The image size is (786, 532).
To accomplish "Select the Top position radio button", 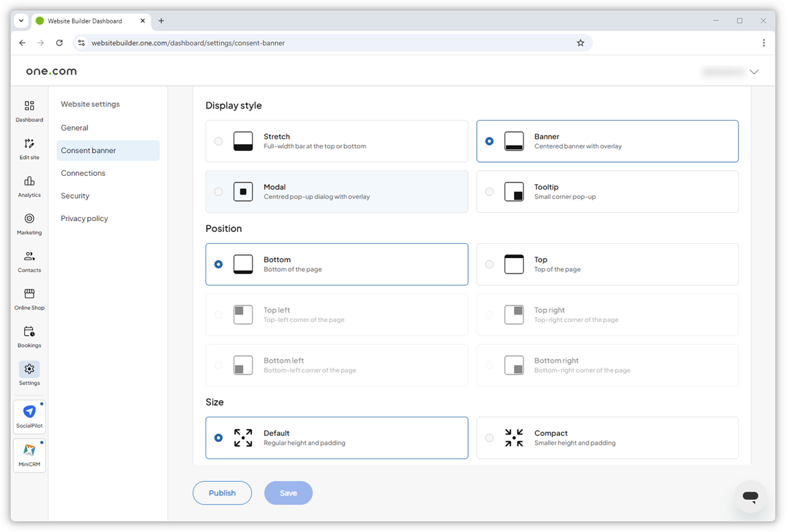I will (x=489, y=264).
